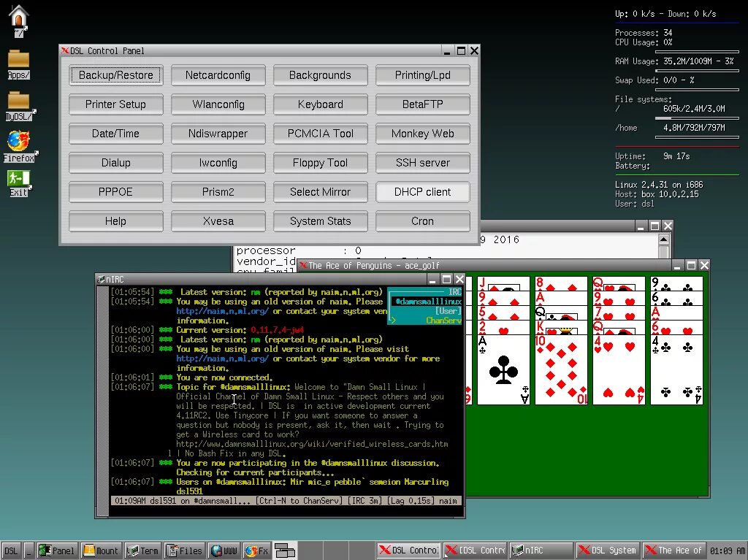Open Printer Setup
Viewport: 748px width, 560px height.
(x=116, y=104)
